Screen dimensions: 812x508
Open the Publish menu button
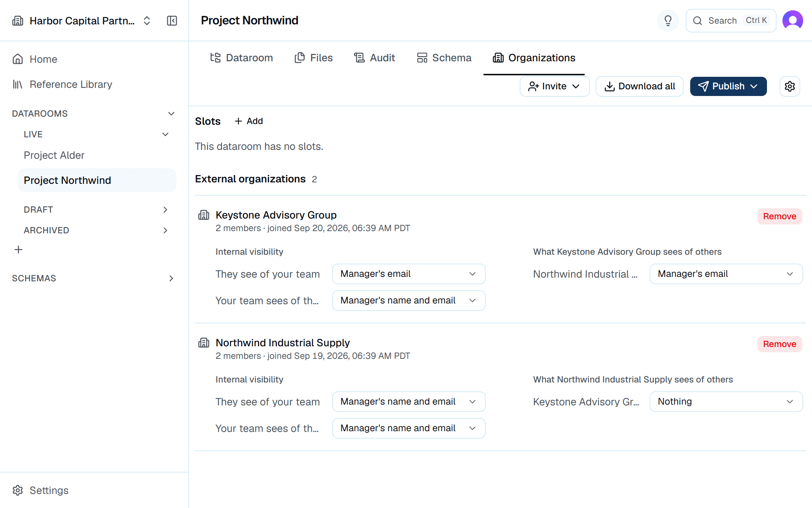(728, 86)
